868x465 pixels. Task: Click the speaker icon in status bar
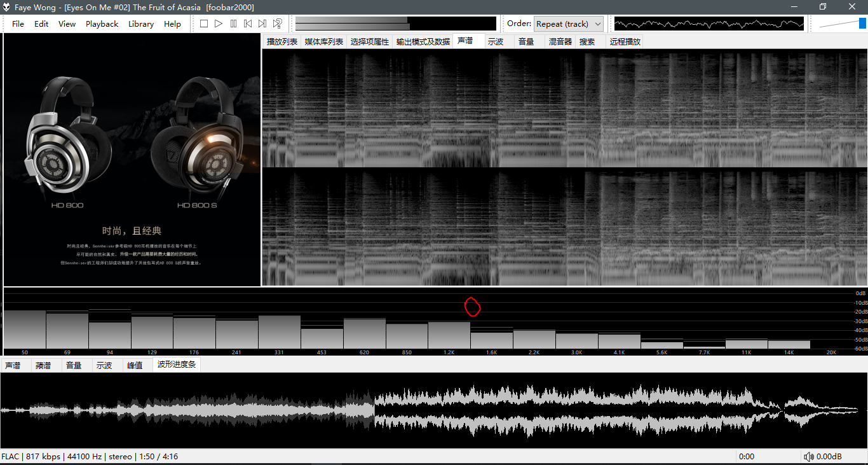[809, 457]
